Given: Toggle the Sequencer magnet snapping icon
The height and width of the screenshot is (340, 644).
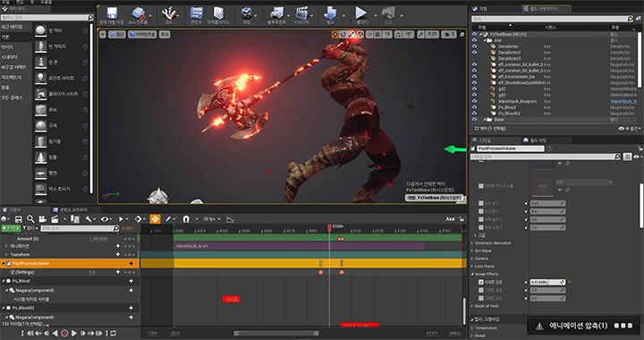Looking at the screenshot, I should (x=186, y=219).
